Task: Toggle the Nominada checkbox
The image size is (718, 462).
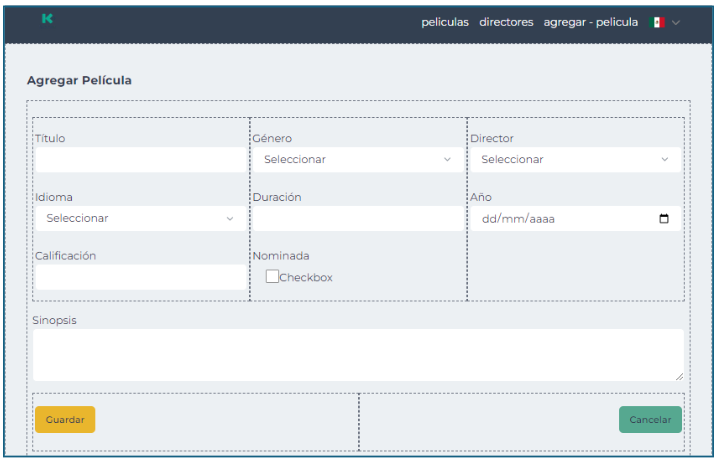Action: pyautogui.click(x=272, y=277)
